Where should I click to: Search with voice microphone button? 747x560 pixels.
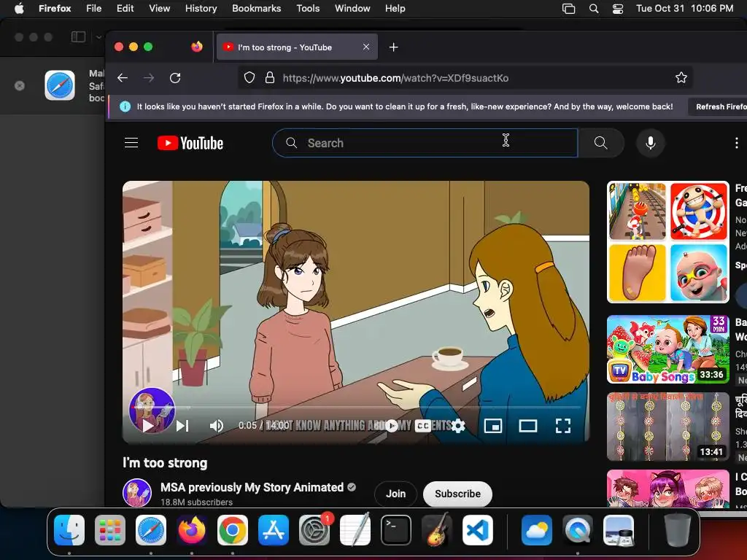click(650, 143)
